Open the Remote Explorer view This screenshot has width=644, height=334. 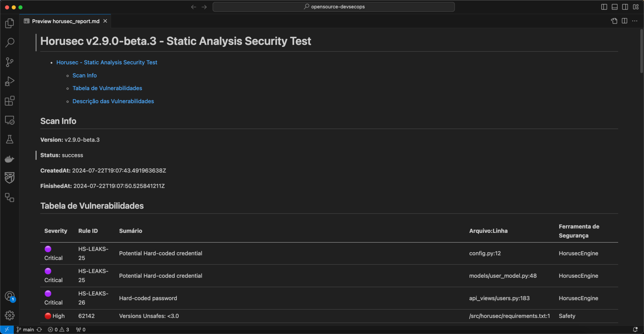tap(9, 120)
